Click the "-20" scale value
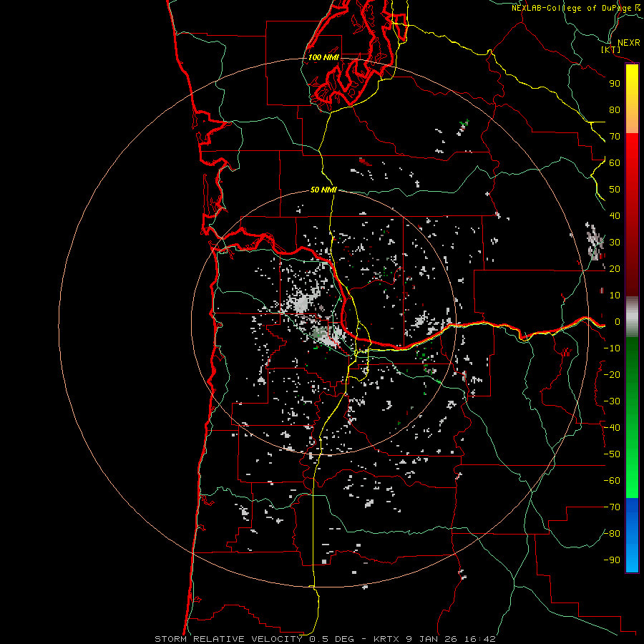The width and height of the screenshot is (644, 644). coord(612,374)
